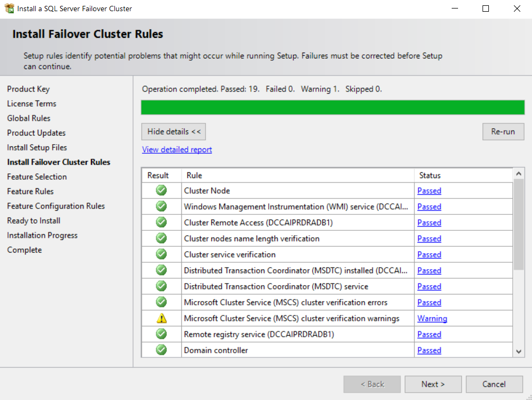
Task: Select Product Updates step in sidebar
Action: pos(36,132)
